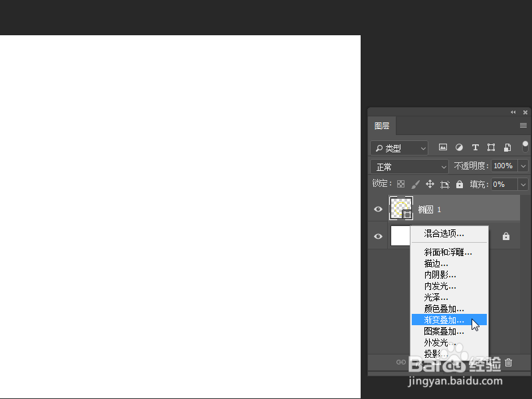Collapse the Layers panel with double arrows
This screenshot has height=399, width=532.
coord(513,112)
